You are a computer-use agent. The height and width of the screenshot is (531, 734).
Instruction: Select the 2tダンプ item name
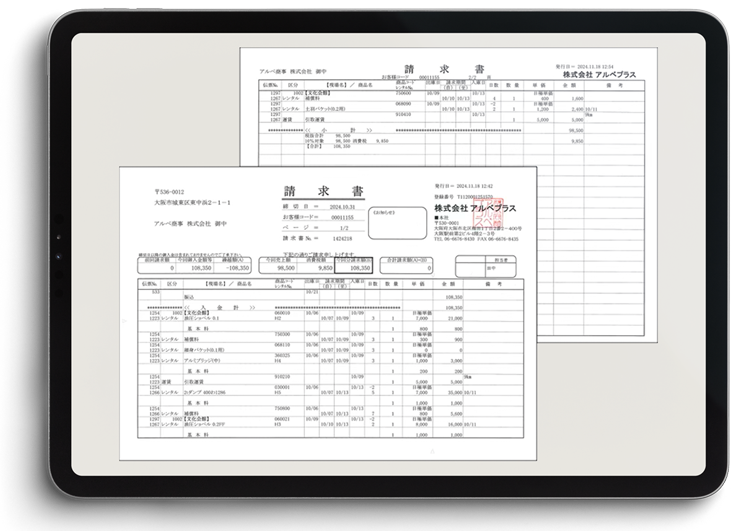[205, 393]
